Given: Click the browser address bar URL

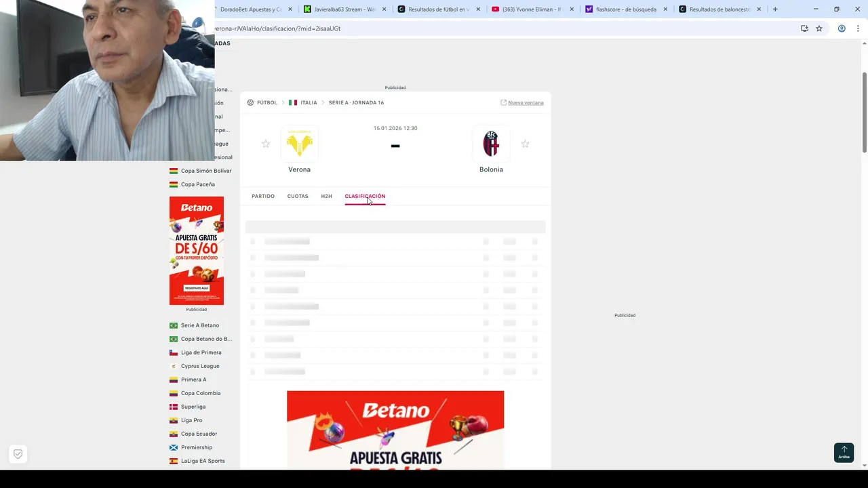Looking at the screenshot, I should (278, 28).
